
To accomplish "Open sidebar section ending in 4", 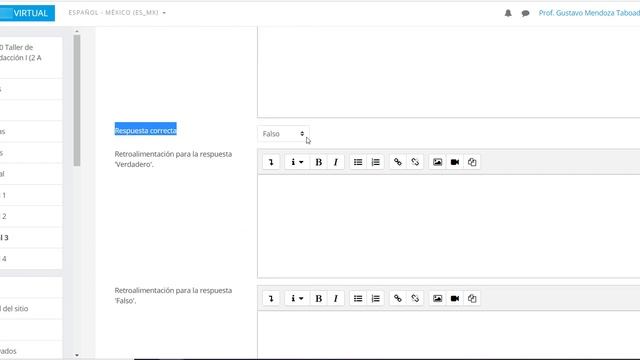I will (31, 259).
